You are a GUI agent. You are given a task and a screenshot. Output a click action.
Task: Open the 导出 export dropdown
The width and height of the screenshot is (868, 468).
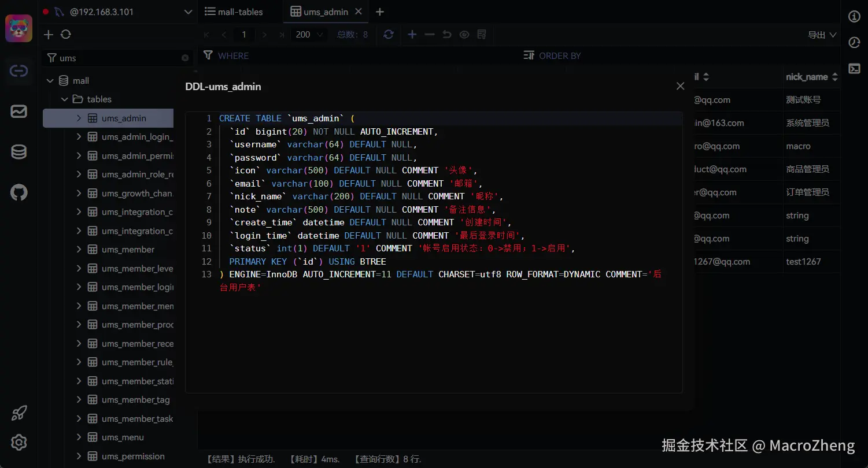pos(822,35)
